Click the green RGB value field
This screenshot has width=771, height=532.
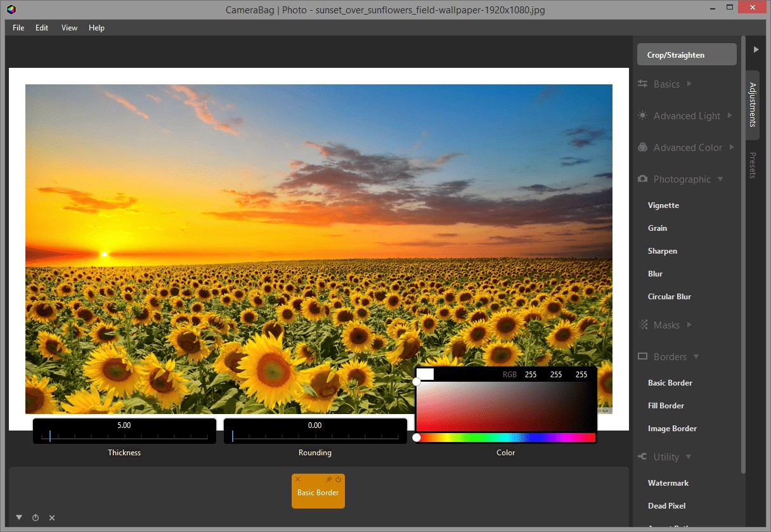click(556, 375)
